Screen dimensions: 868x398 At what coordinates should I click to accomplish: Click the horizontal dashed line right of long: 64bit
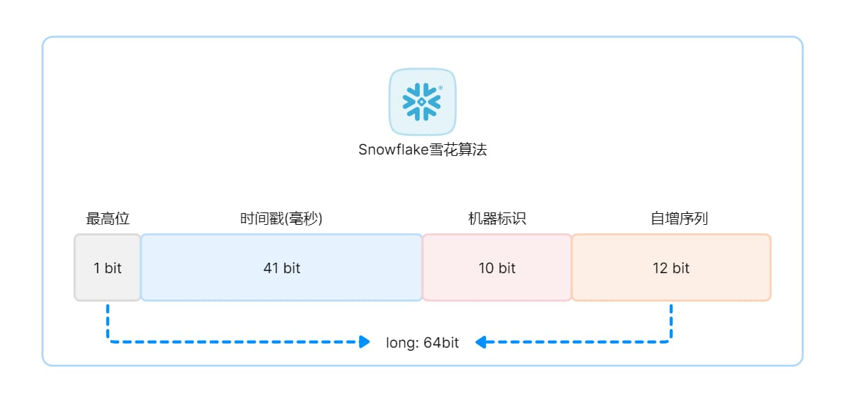[x=580, y=341]
